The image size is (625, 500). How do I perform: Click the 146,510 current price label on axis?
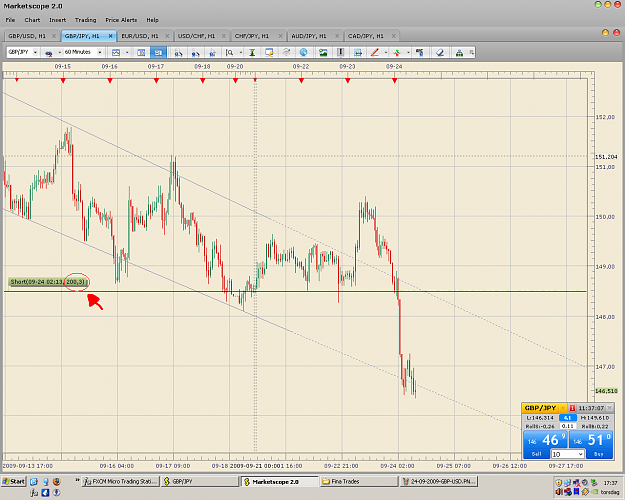point(607,391)
